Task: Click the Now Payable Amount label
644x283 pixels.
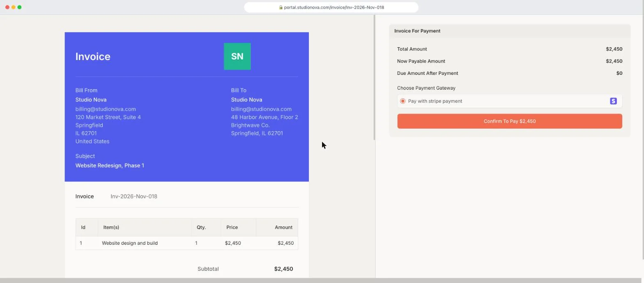Action: (421, 61)
